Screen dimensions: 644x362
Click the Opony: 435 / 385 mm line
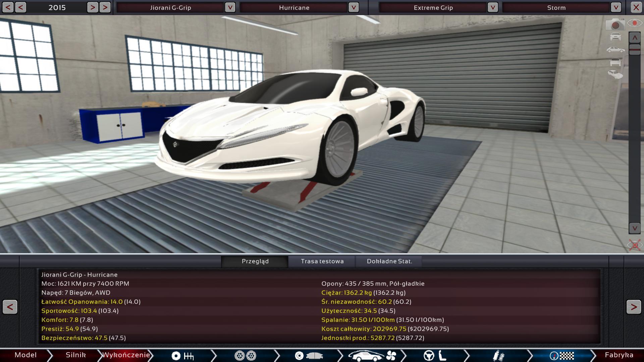(373, 284)
